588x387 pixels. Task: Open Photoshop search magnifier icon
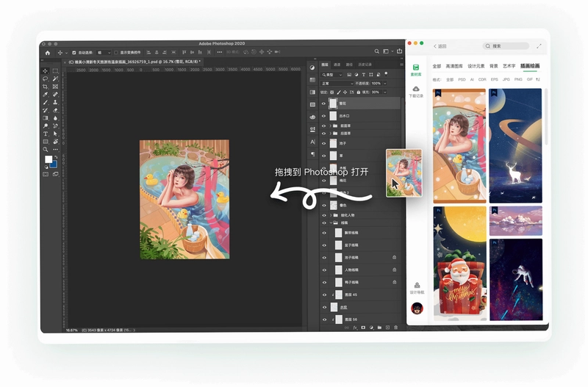tap(376, 51)
